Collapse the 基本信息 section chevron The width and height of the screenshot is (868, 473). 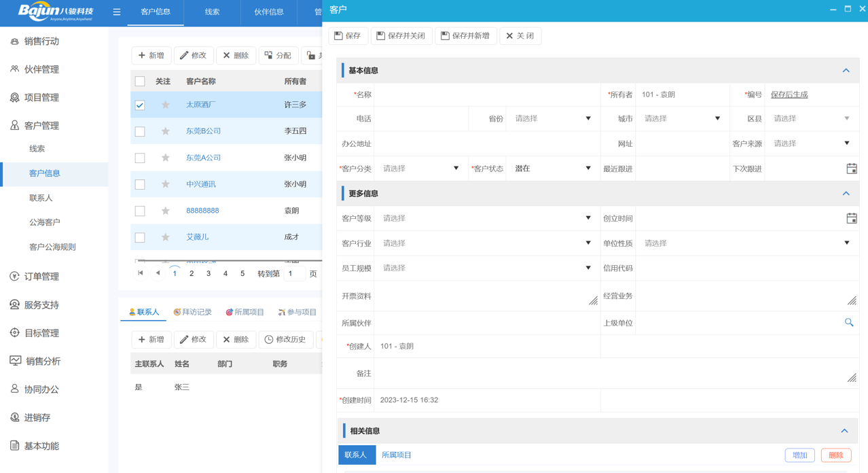pos(846,69)
